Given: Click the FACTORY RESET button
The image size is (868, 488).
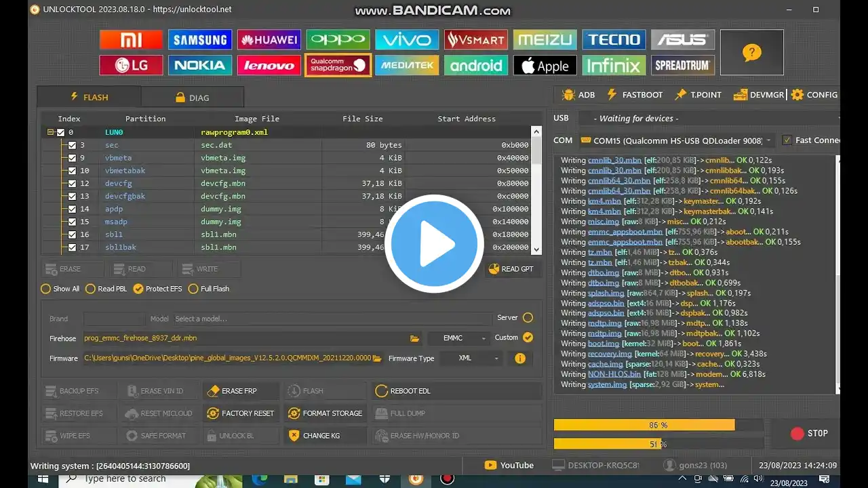Looking at the screenshot, I should pyautogui.click(x=241, y=413).
